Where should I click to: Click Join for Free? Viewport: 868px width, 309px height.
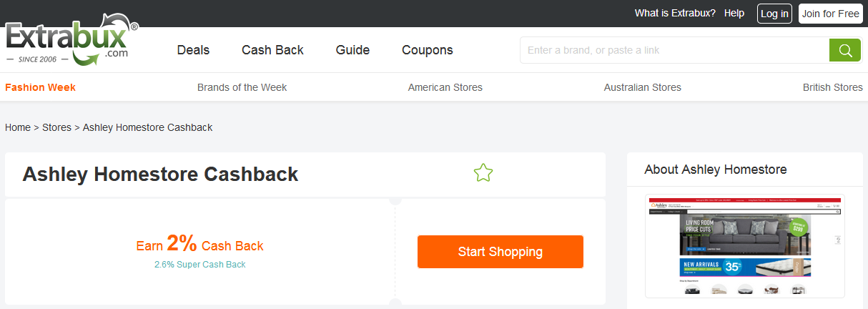830,14
